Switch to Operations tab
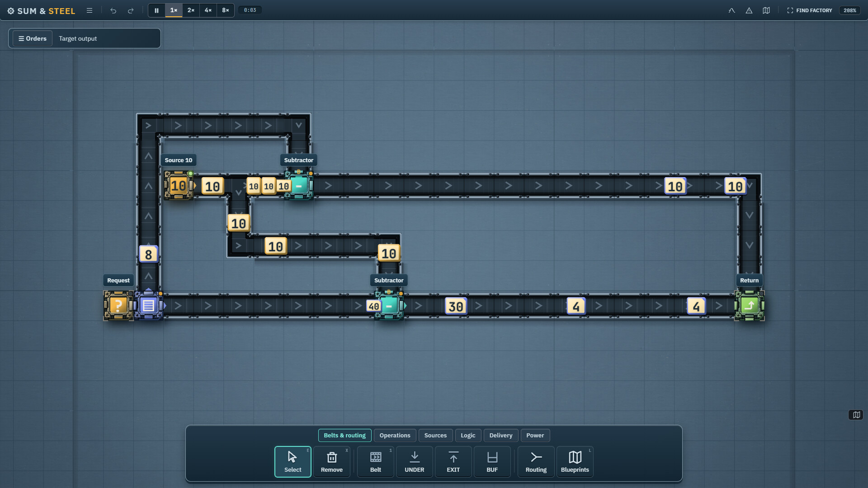The height and width of the screenshot is (488, 868). click(395, 435)
